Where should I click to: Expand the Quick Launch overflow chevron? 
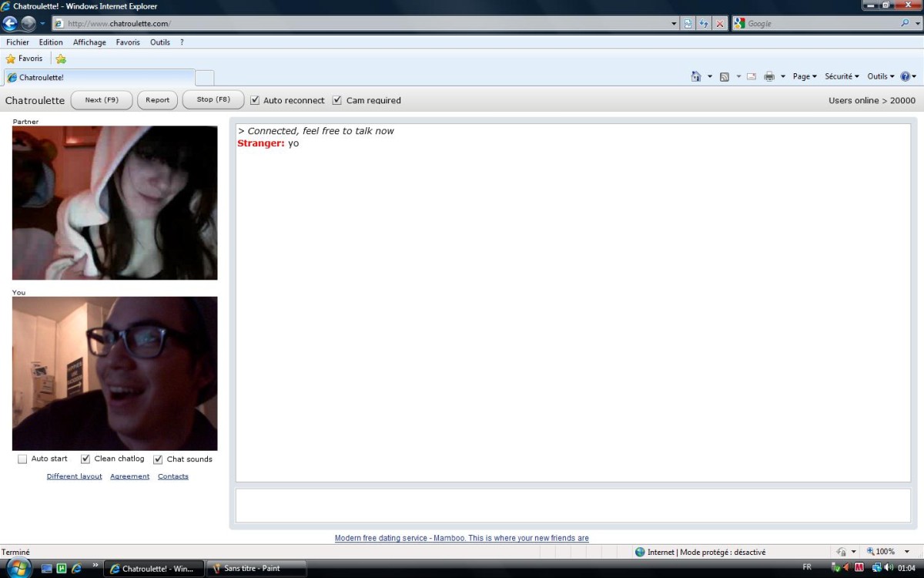(x=95, y=565)
